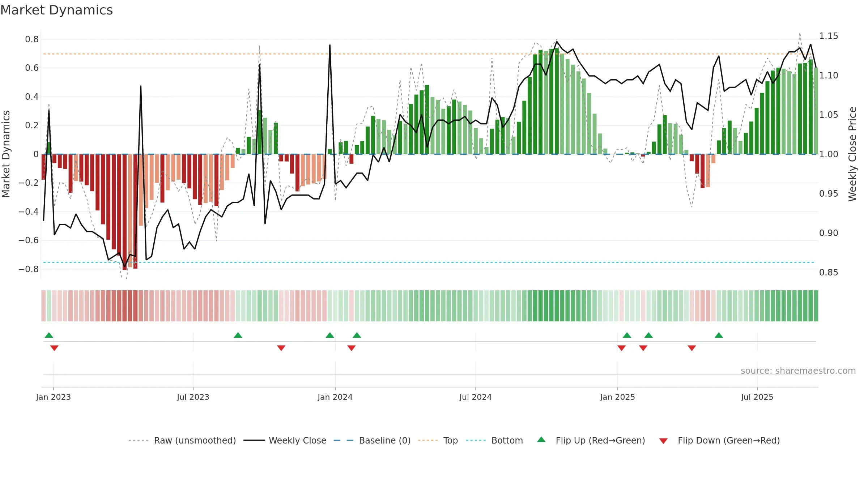Image resolution: width=868 pixels, height=488 pixels.
Task: Click the first flip-down marker near Jan 2023
Action: coord(54,348)
